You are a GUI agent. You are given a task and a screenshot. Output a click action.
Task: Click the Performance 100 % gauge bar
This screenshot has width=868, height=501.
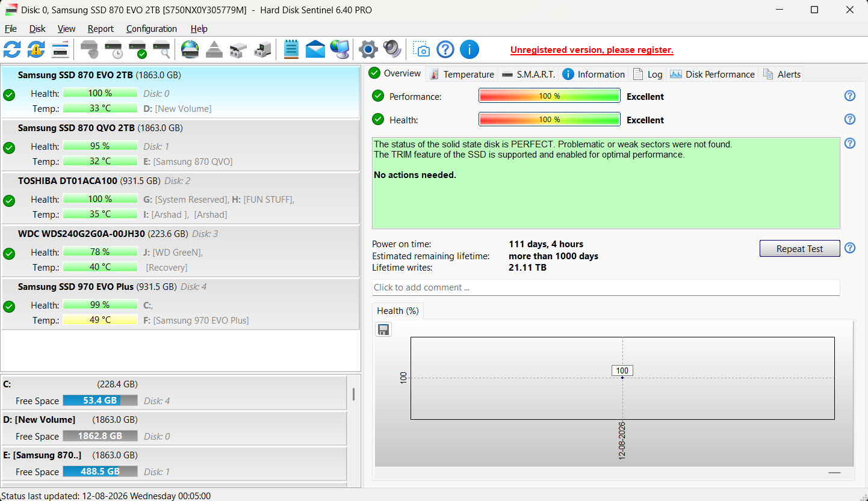point(549,96)
